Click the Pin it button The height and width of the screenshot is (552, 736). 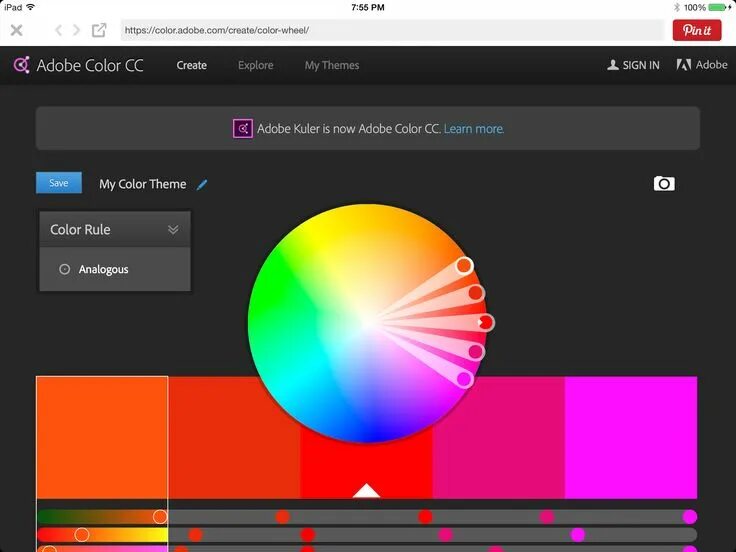pos(697,31)
